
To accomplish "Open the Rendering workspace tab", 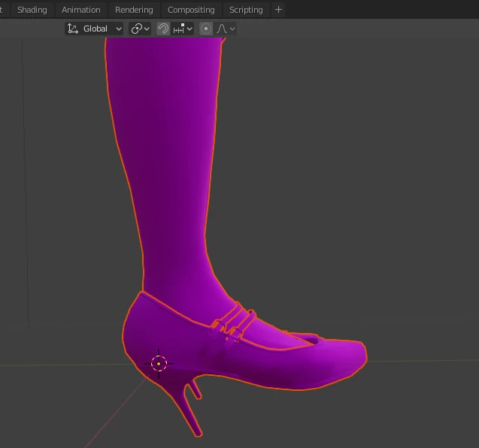I will coord(134,10).
